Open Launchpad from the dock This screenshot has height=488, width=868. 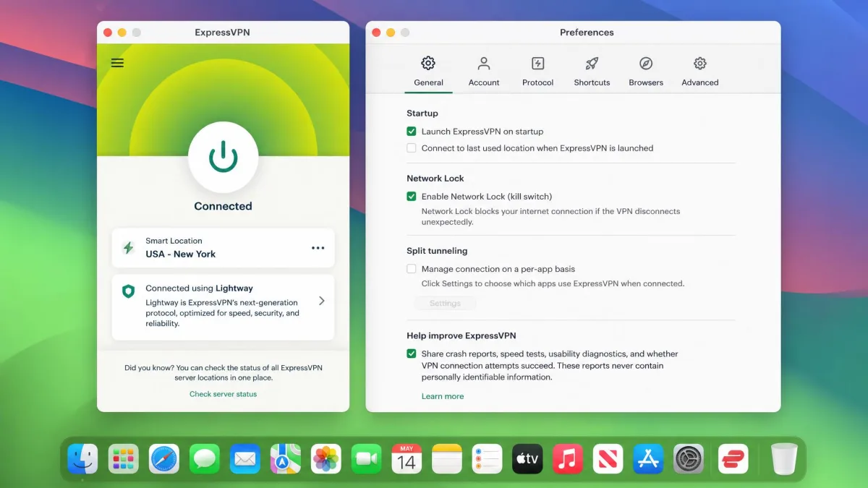coord(123,458)
